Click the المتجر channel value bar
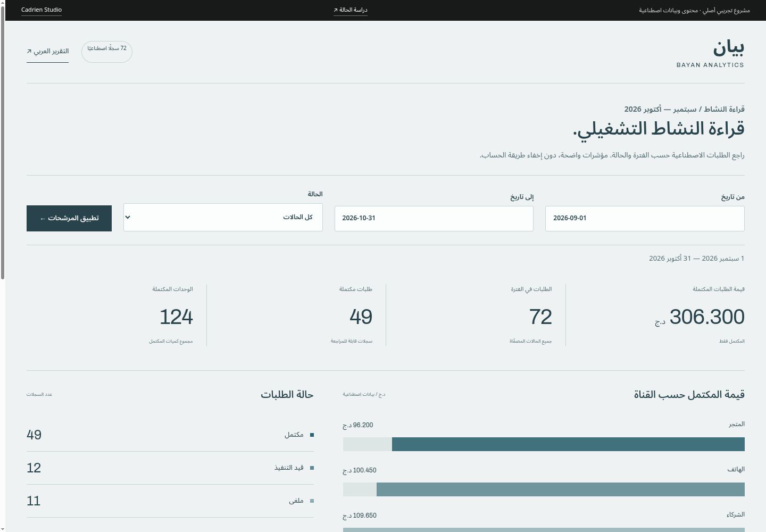The height and width of the screenshot is (532, 766). click(568, 444)
